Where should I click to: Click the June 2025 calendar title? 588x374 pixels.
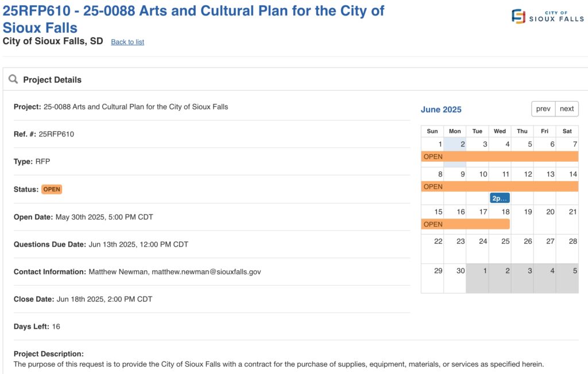tap(441, 110)
